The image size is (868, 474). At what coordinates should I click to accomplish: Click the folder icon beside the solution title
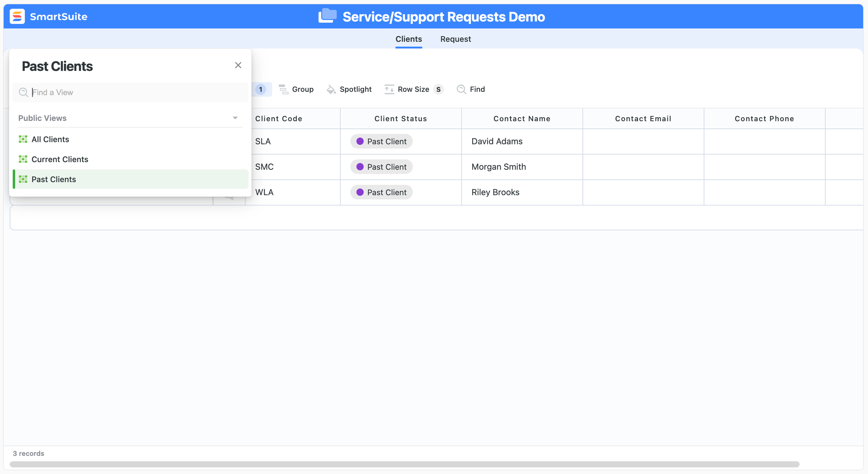tap(327, 16)
